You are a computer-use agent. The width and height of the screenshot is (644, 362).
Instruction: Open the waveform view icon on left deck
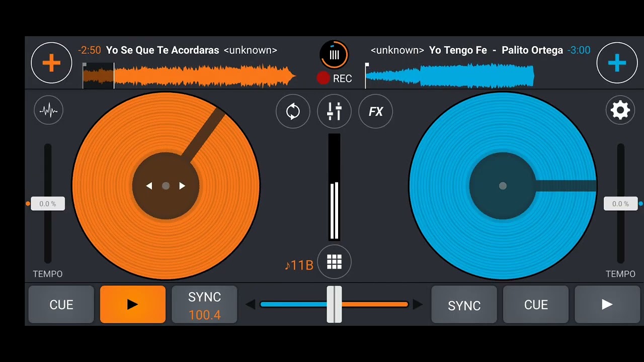click(48, 110)
